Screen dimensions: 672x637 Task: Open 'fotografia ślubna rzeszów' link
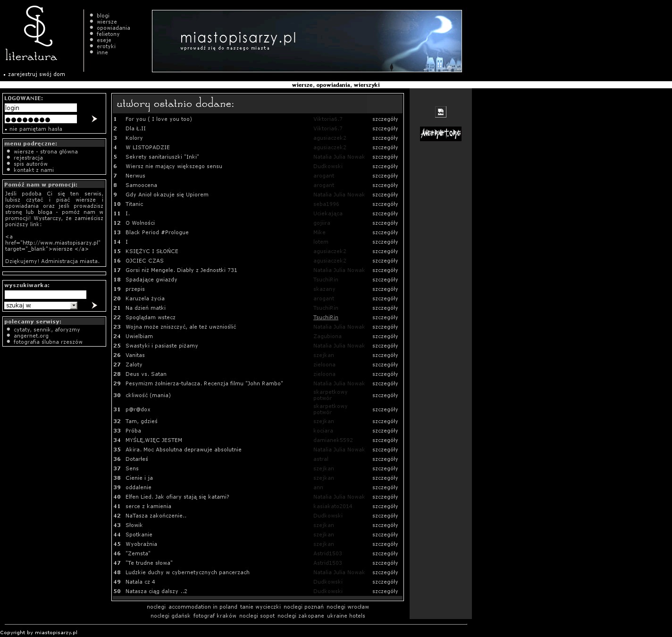tap(48, 342)
